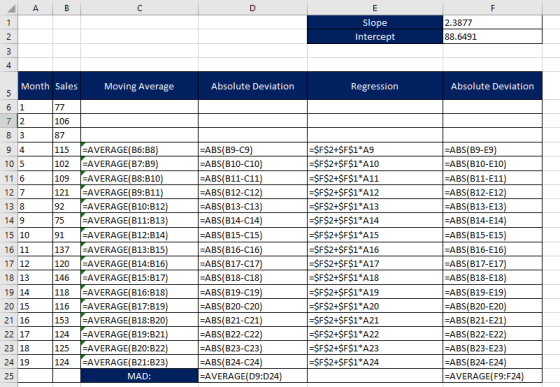Select sales value 146
This screenshot has height=387, width=560.
point(67,277)
